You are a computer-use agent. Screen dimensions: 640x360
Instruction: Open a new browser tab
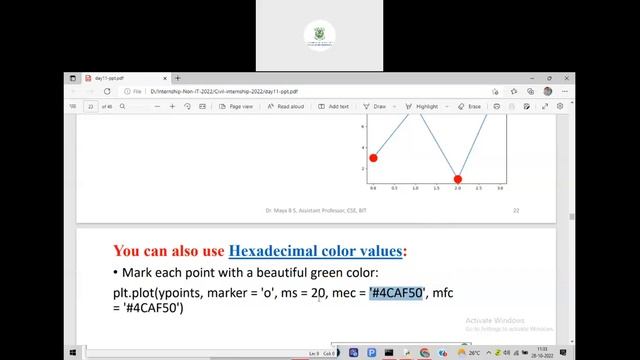click(178, 78)
